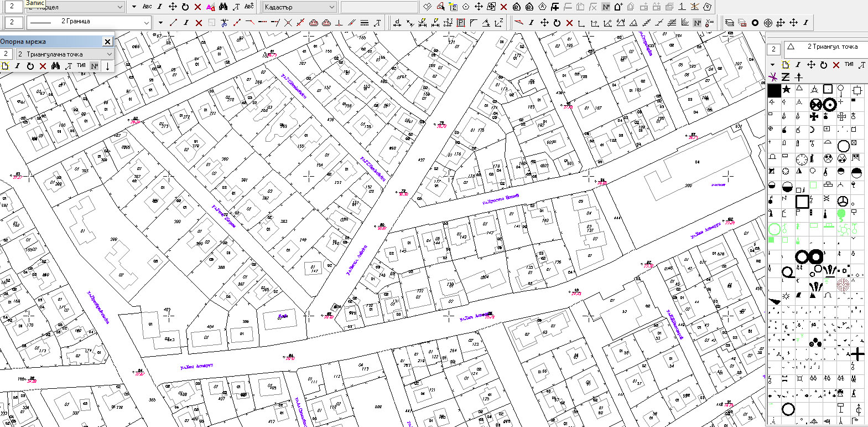Click the 2 field in right symbol panel

coord(774,49)
